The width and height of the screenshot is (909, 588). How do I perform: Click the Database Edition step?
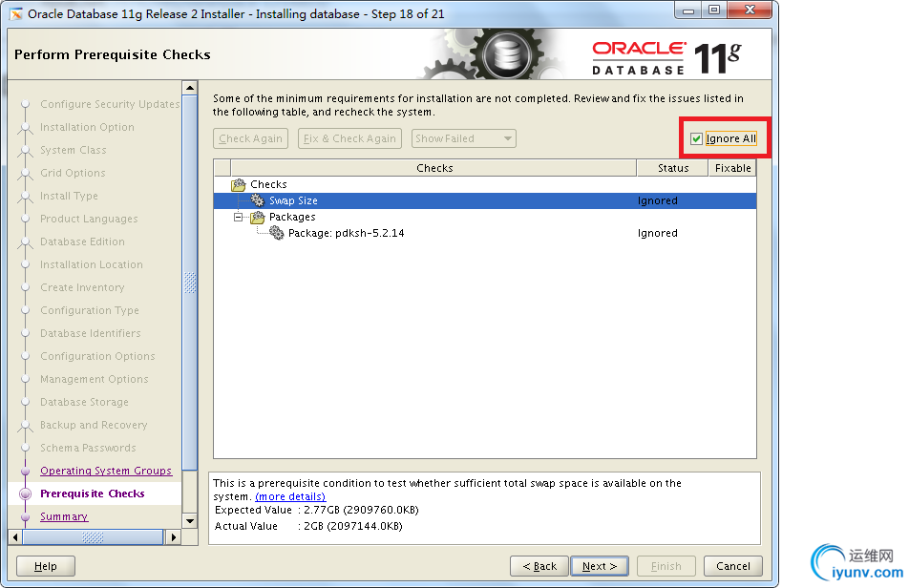pyautogui.click(x=82, y=241)
